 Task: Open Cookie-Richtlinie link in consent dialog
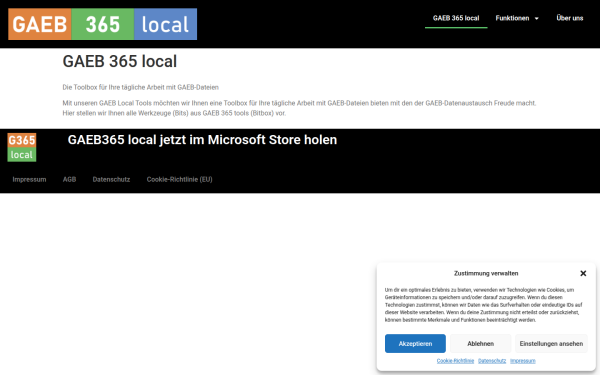coord(455,361)
